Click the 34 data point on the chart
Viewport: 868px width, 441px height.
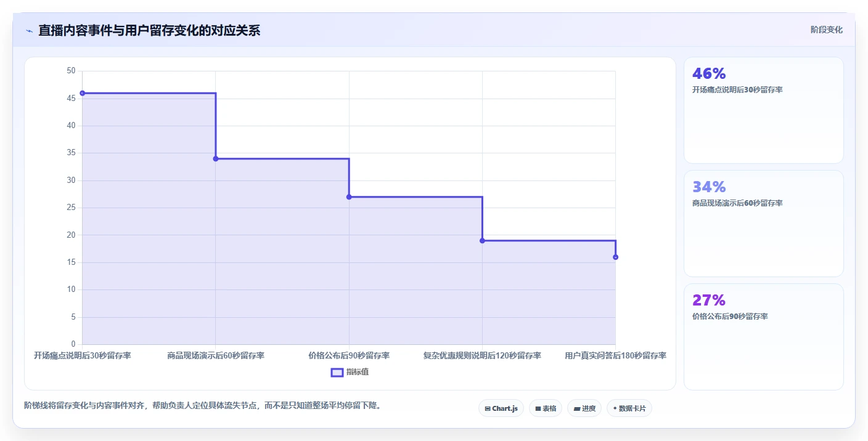point(216,159)
